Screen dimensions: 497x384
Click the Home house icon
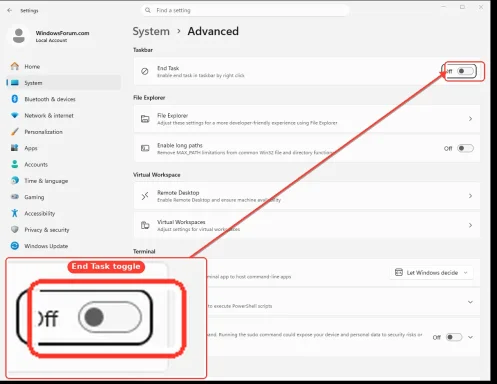pos(15,66)
